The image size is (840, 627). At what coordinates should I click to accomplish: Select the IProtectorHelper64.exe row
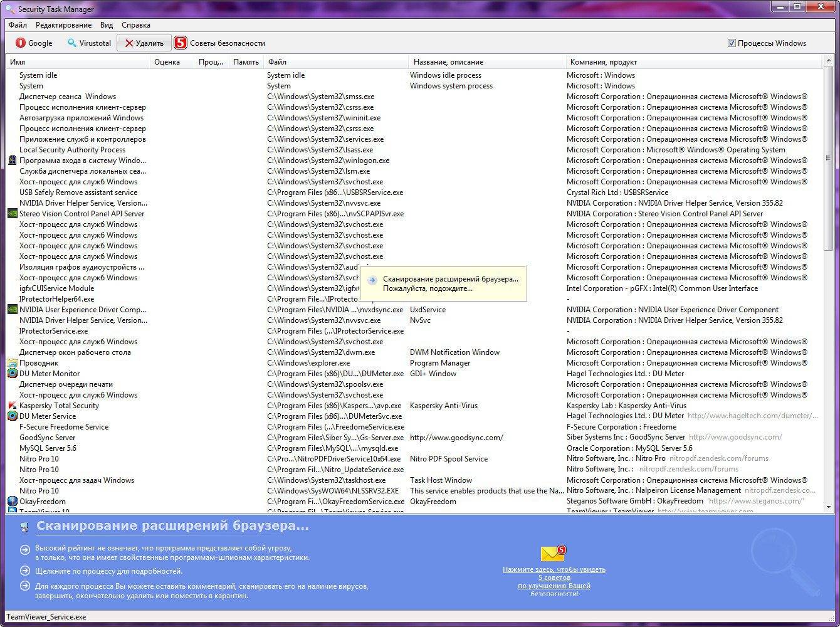[x=414, y=299]
